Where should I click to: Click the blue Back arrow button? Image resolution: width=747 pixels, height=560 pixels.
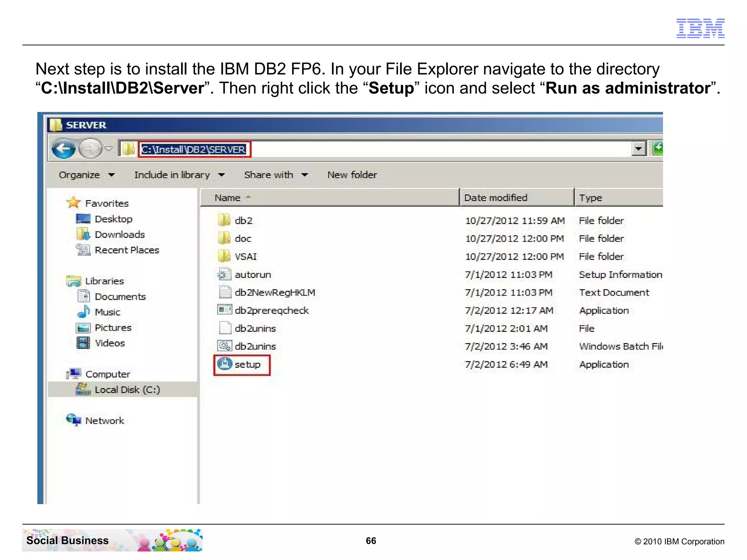[x=63, y=148]
